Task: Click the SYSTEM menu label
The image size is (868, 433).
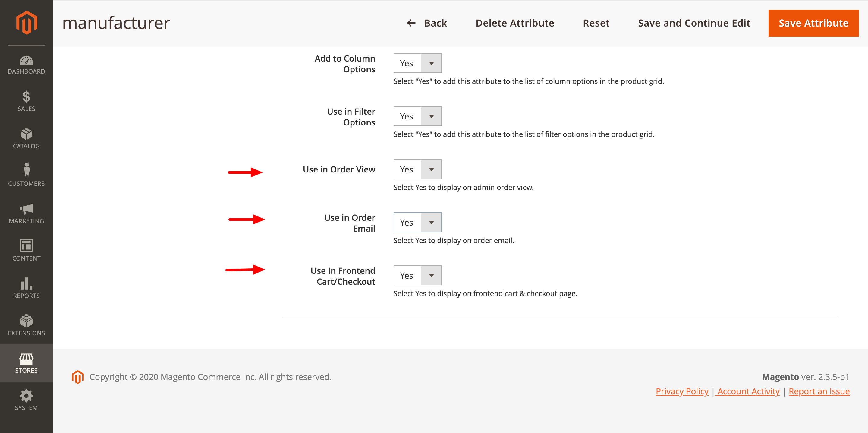Action: [26, 408]
